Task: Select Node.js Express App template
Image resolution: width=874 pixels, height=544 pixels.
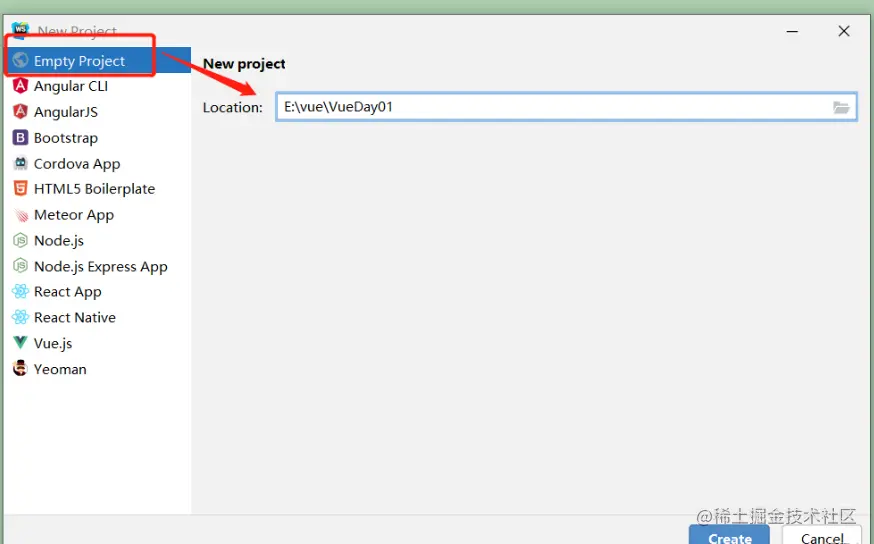Action: (x=98, y=266)
